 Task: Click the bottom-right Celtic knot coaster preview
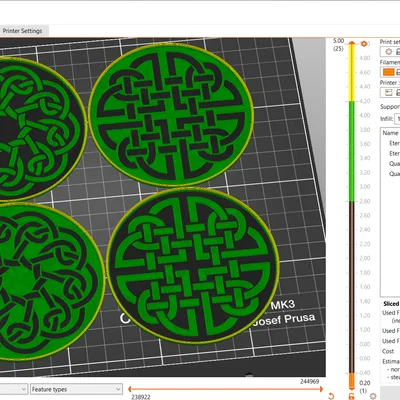coord(193,266)
